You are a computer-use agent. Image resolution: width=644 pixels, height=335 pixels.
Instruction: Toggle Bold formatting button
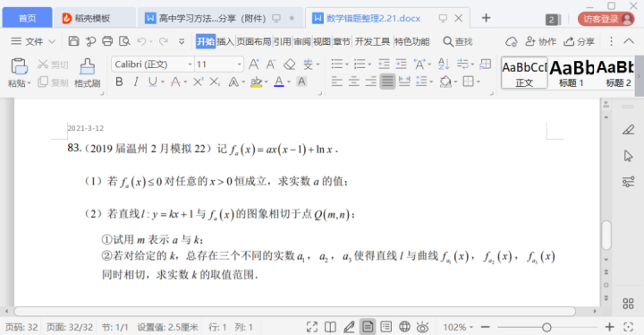(x=119, y=82)
